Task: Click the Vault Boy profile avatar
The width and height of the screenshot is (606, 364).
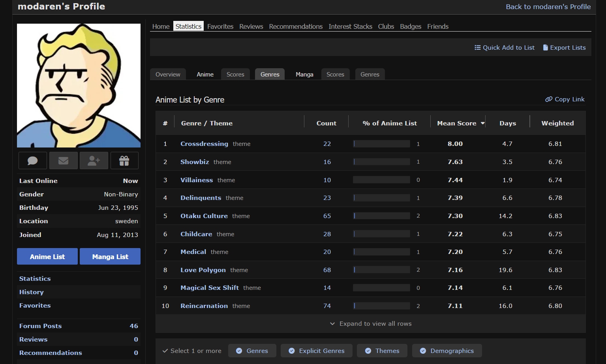Action: click(79, 86)
